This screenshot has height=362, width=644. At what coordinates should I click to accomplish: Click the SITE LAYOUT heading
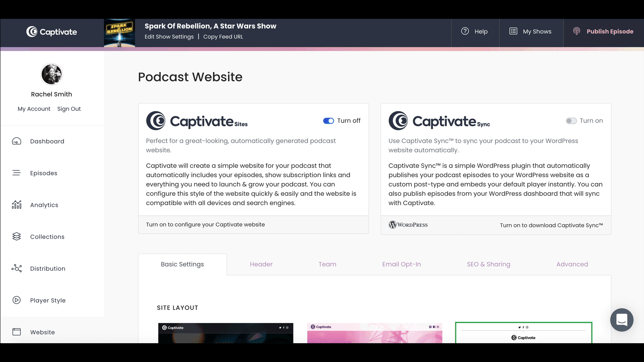[x=177, y=308]
